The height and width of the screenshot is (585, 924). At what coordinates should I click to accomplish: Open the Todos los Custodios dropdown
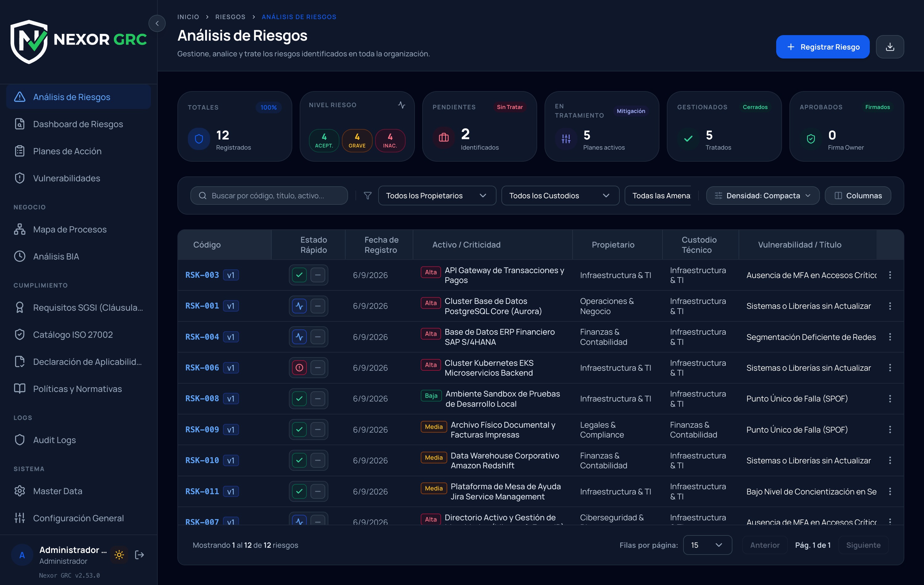pos(560,196)
